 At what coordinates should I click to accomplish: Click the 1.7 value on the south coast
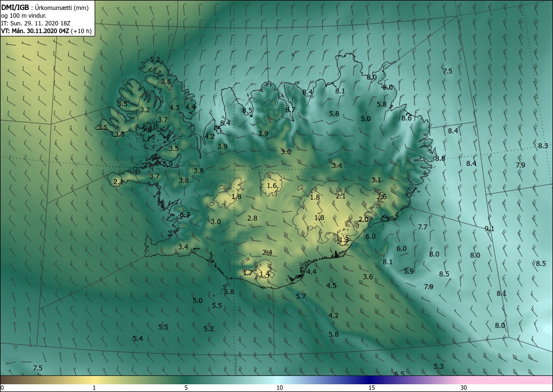click(x=248, y=273)
